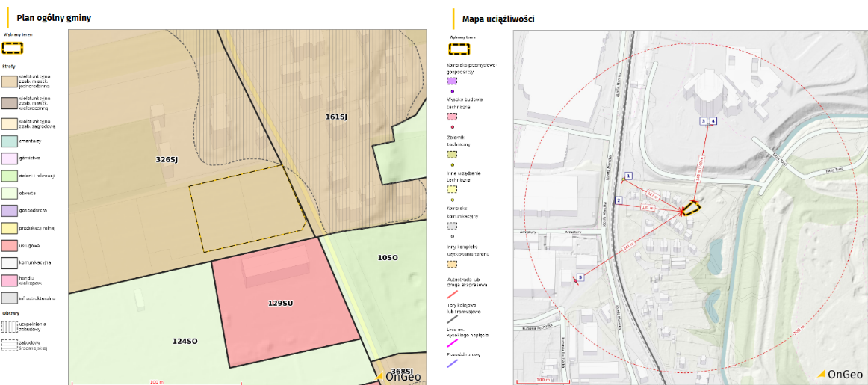
Task: Click the selected plot outline on burden map
Action: (692, 207)
